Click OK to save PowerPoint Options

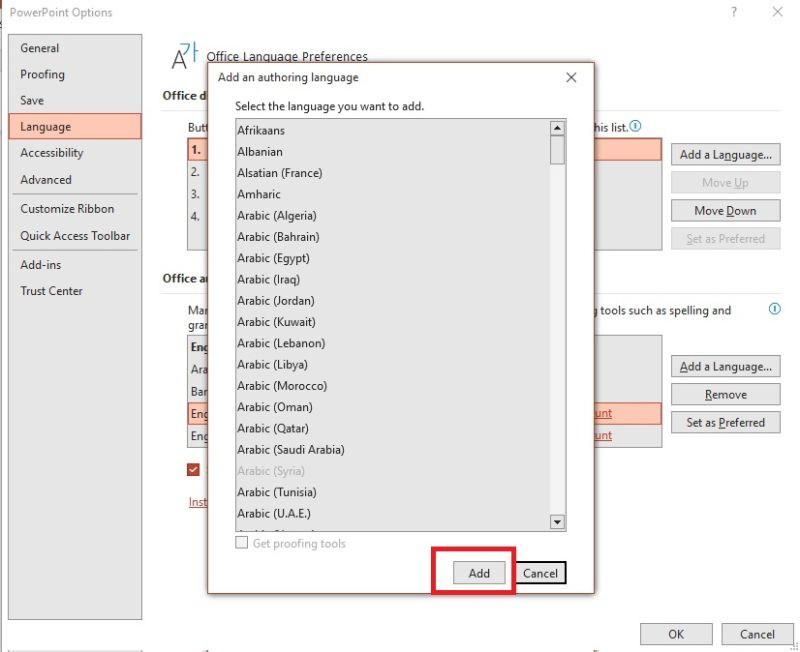[675, 634]
